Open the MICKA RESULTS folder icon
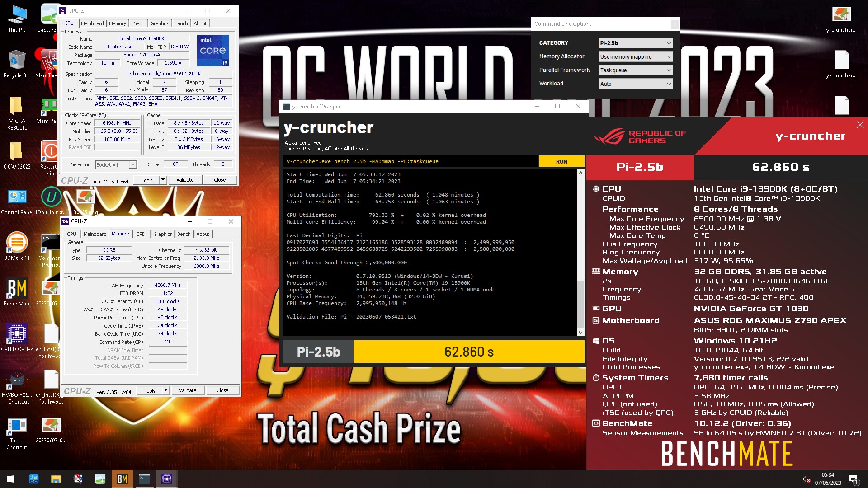The image size is (868, 488). [x=17, y=113]
